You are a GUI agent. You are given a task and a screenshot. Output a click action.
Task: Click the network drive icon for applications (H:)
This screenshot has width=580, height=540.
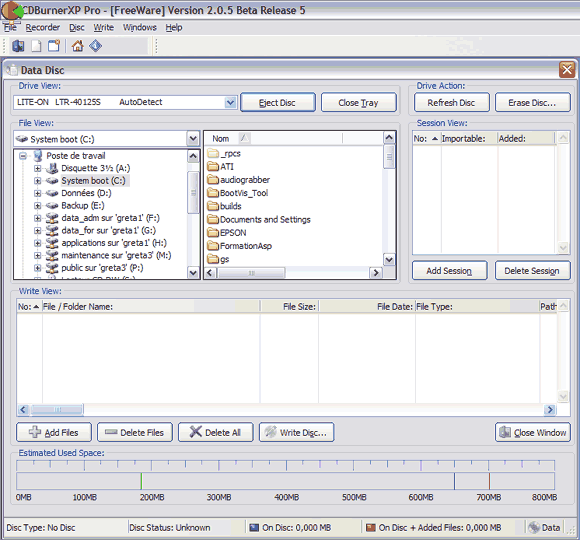click(x=52, y=243)
